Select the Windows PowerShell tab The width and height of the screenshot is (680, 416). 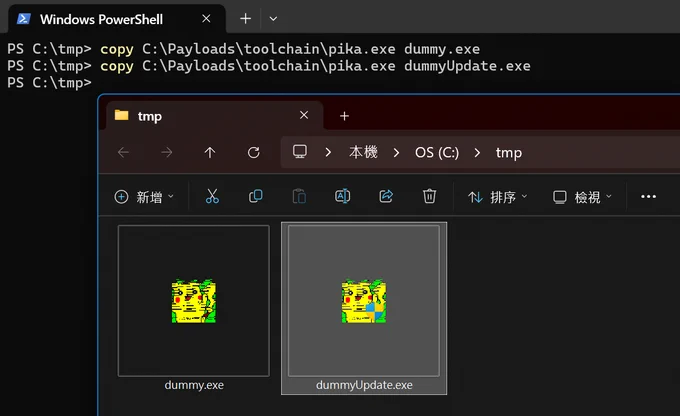117,19
